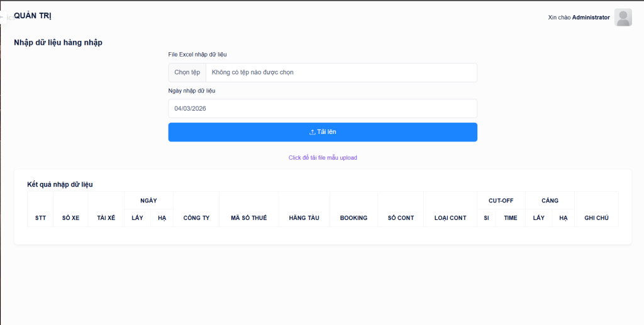Screen dimensions: 644x325
Task: Click the TÀI XẾ column header
Action: click(x=106, y=218)
